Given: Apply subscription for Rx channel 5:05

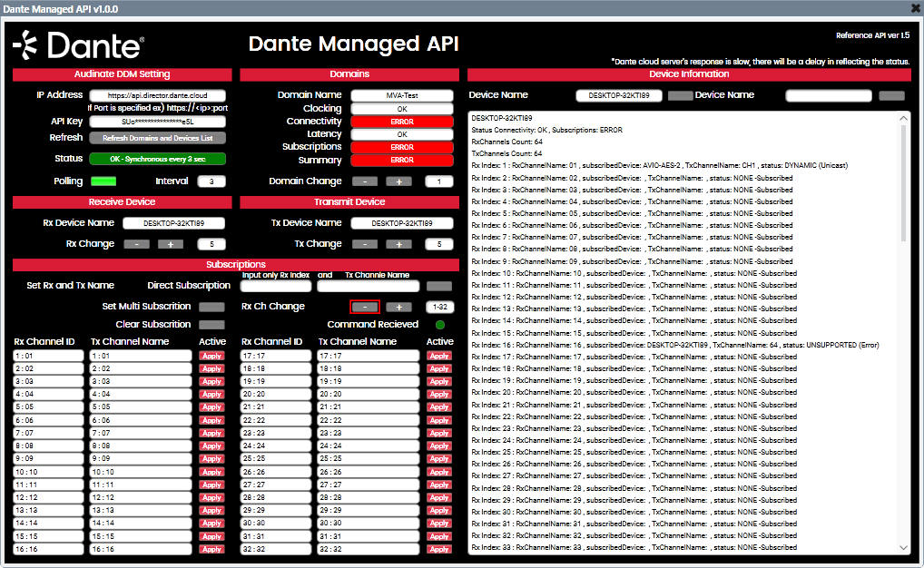Looking at the screenshot, I should click(211, 407).
